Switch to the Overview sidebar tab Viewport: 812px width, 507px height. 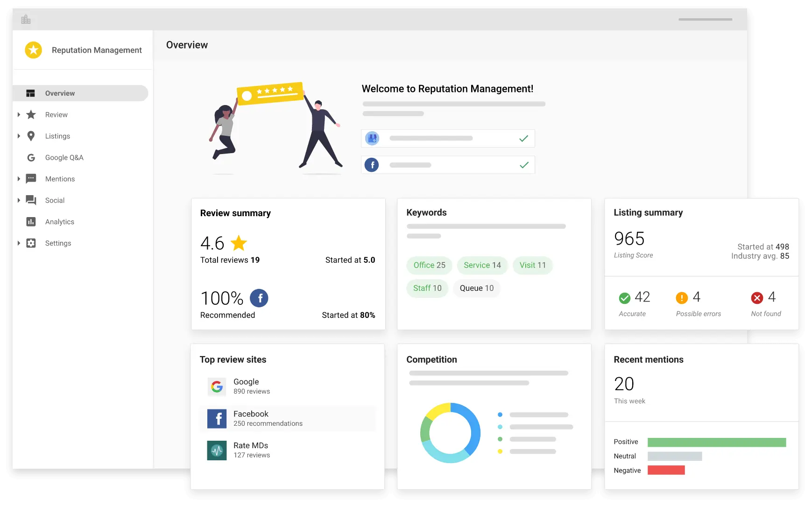click(x=59, y=93)
